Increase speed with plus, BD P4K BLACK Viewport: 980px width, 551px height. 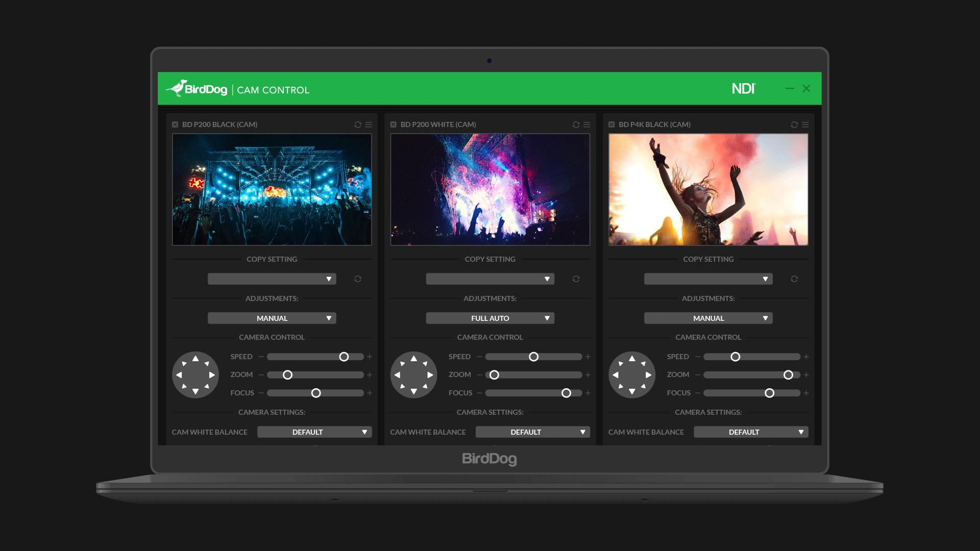[x=806, y=357]
